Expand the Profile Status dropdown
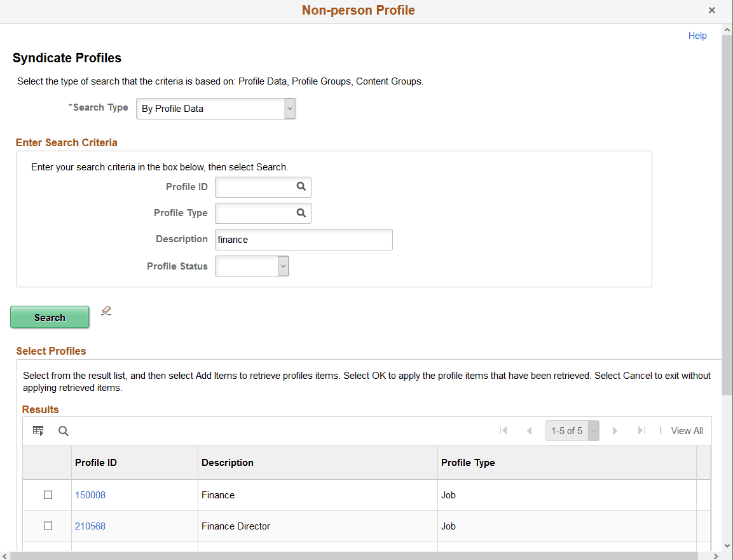 coord(283,266)
